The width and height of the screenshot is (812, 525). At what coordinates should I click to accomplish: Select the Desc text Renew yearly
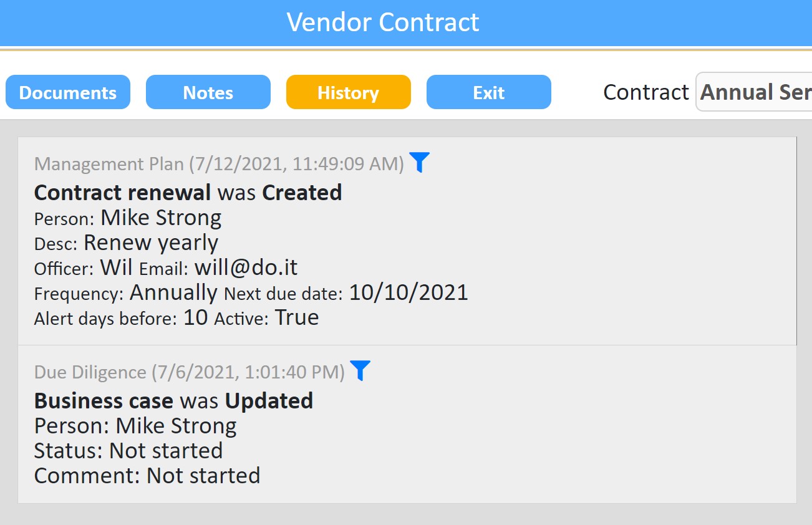click(x=151, y=243)
